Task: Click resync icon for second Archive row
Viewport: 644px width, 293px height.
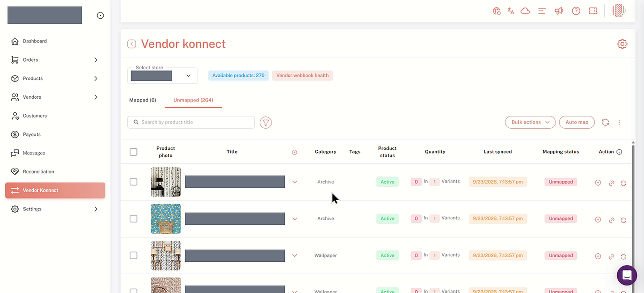Action: 624,220
